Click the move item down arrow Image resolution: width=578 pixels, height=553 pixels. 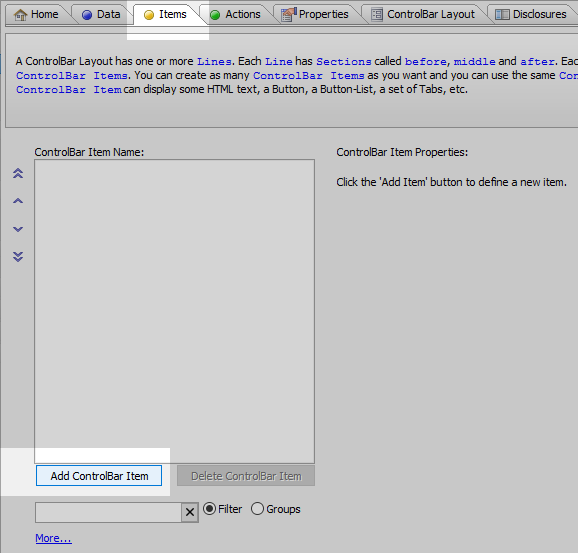pyautogui.click(x=18, y=229)
